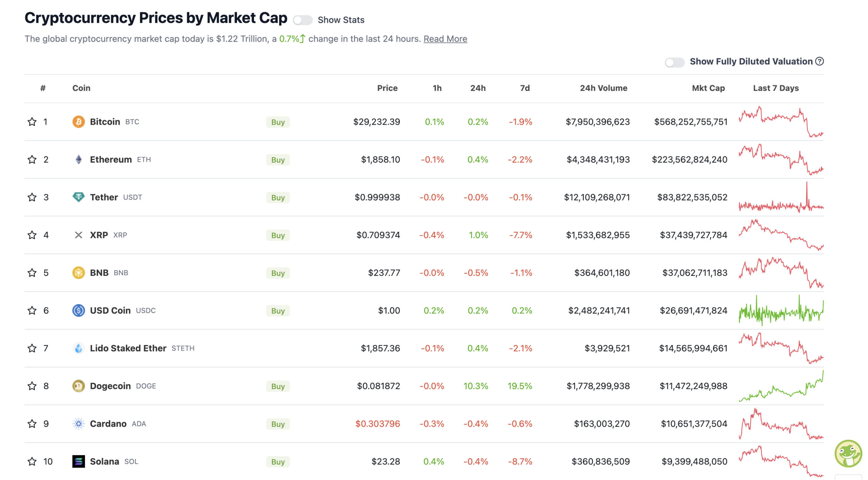Click Buy for Solana
Viewport: 868px width, 480px height.
[x=278, y=462]
